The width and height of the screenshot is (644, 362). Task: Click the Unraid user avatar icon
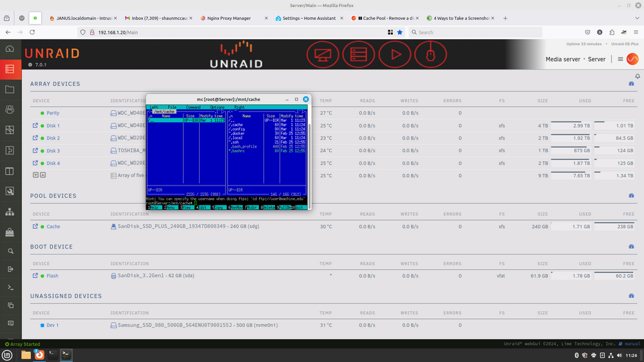(632, 59)
